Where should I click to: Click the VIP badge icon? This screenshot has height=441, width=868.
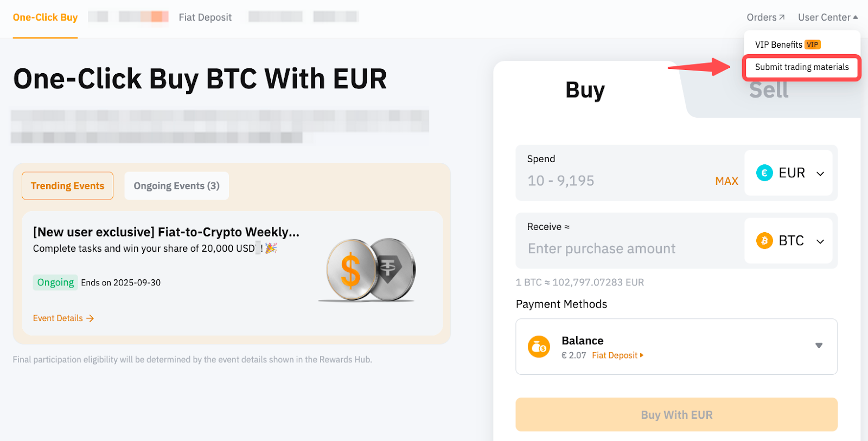[812, 45]
